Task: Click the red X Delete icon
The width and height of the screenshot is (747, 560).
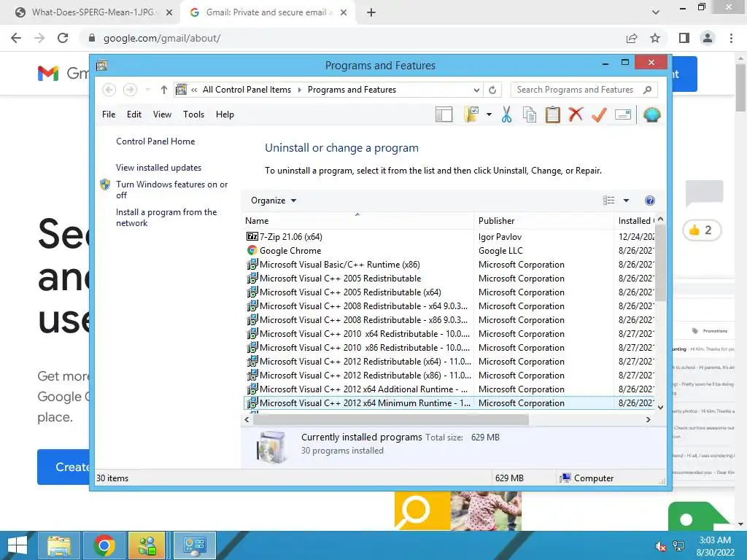Action: (x=576, y=114)
